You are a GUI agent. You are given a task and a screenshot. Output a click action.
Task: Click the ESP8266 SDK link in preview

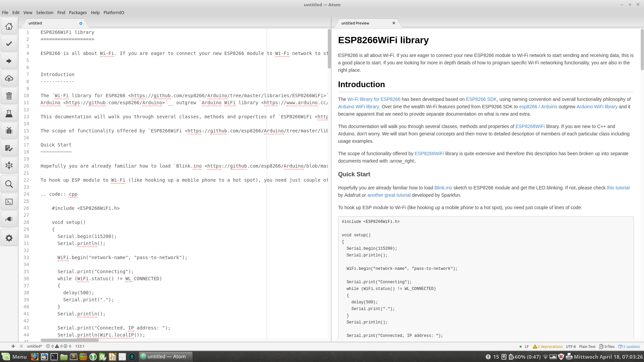[x=481, y=99]
